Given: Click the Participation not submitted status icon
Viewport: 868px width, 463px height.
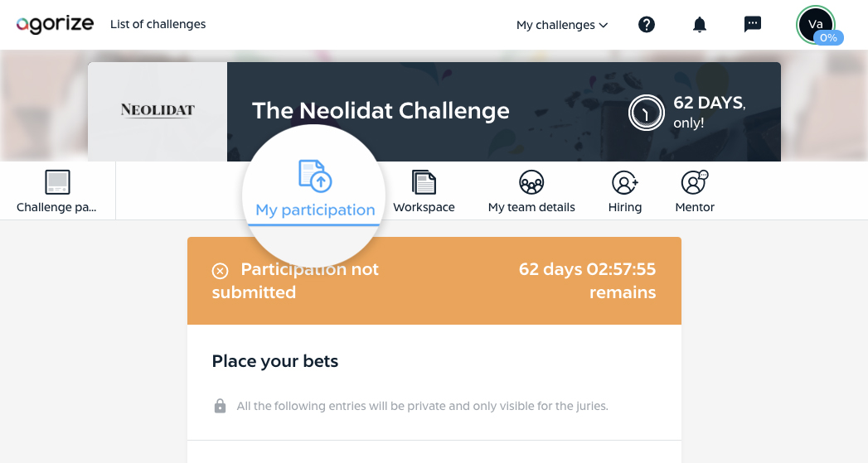Looking at the screenshot, I should coord(220,271).
